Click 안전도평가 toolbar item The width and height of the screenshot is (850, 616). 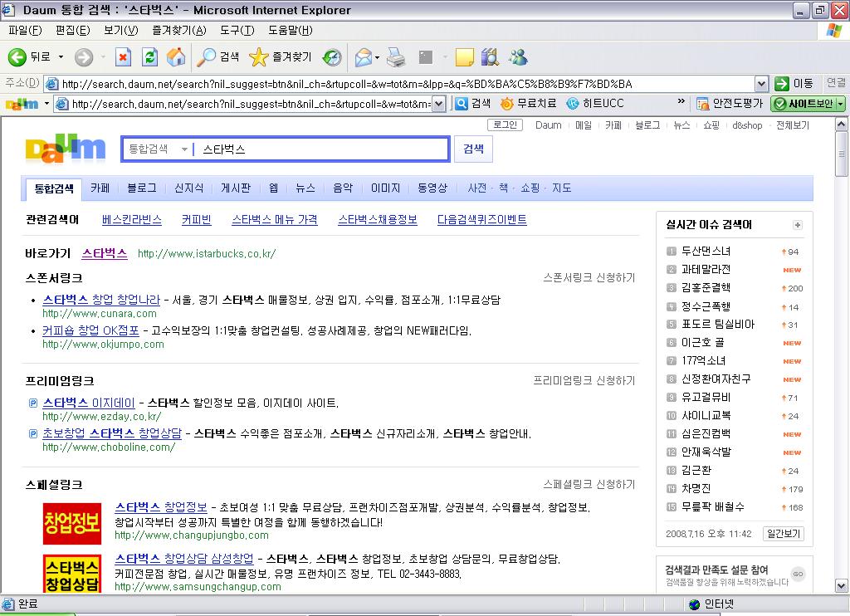click(730, 104)
